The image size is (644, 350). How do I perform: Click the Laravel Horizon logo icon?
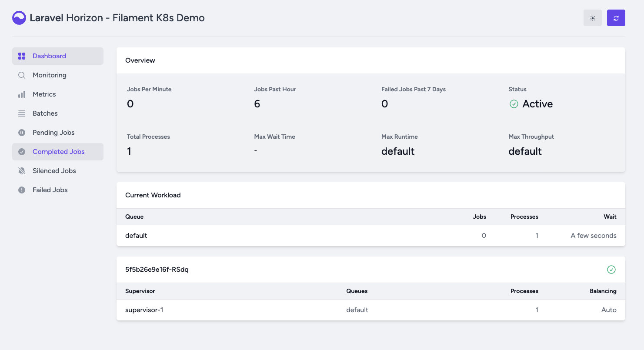pyautogui.click(x=19, y=18)
